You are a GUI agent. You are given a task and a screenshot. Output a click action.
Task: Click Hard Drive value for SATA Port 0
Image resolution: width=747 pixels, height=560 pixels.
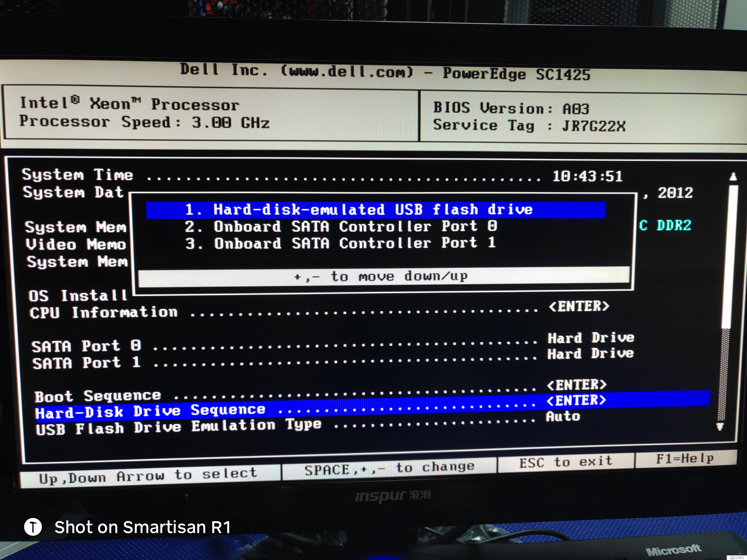(x=591, y=338)
